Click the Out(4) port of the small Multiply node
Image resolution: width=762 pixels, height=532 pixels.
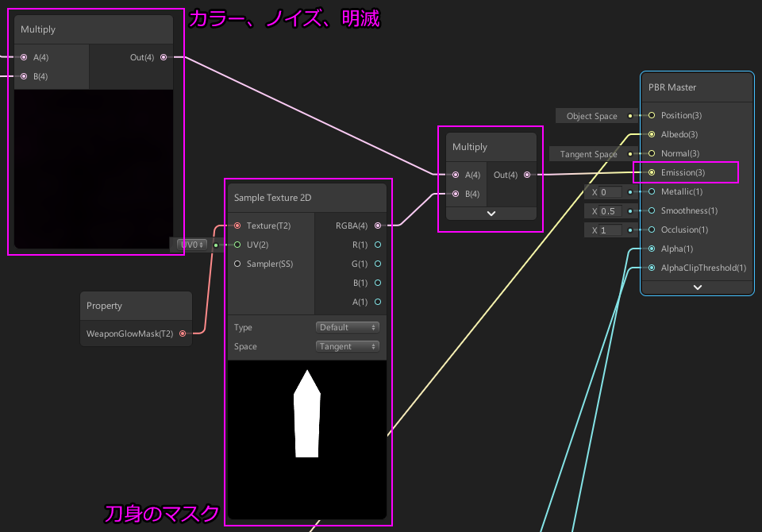[x=527, y=175]
